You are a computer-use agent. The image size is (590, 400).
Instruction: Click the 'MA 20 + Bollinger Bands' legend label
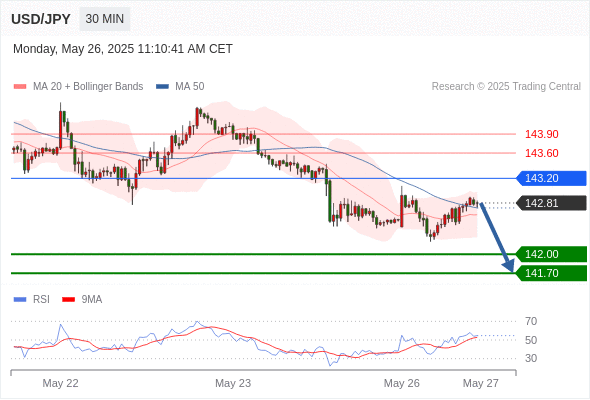pos(88,87)
